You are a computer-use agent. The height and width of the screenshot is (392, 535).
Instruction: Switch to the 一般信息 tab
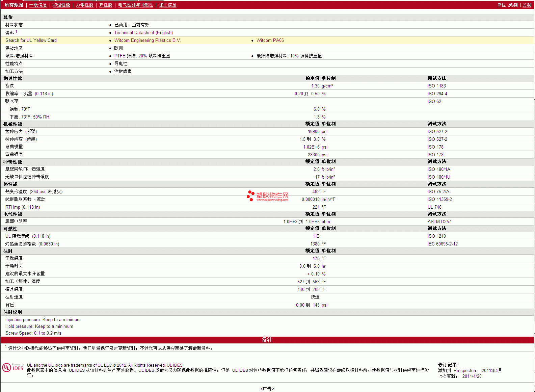(38, 5)
